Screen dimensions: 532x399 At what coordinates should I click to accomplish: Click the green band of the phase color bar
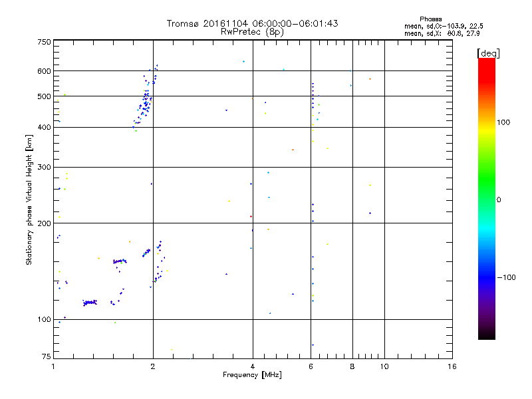(487, 180)
